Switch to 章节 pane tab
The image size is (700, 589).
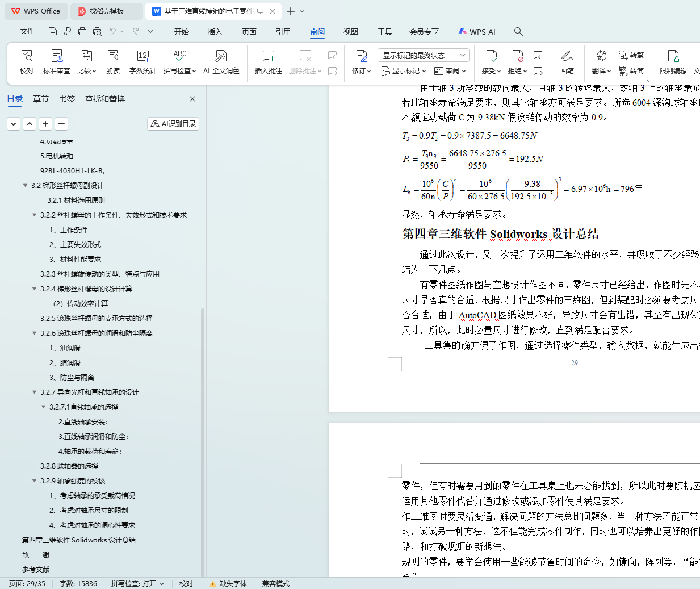click(41, 99)
